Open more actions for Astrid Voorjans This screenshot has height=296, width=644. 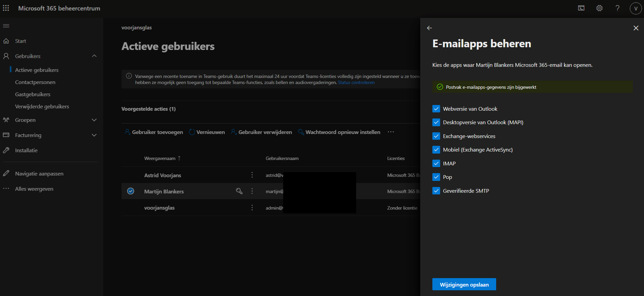[252, 175]
